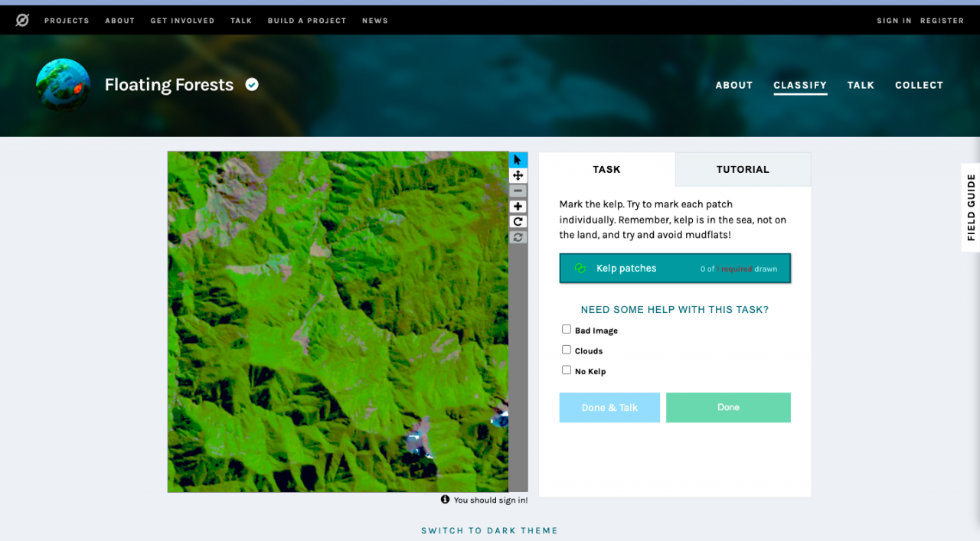The height and width of the screenshot is (541, 980).
Task: Click the Register link
Action: click(x=942, y=21)
